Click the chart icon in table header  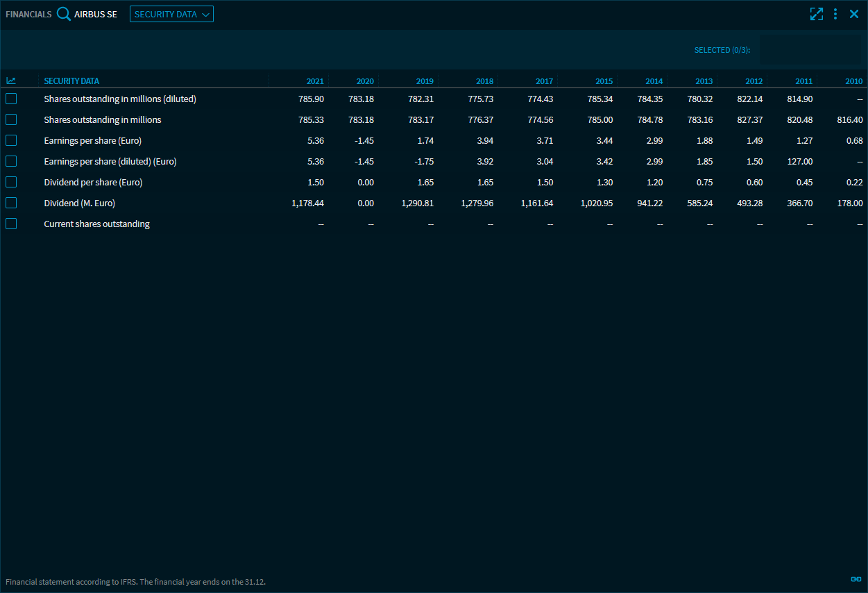point(11,81)
